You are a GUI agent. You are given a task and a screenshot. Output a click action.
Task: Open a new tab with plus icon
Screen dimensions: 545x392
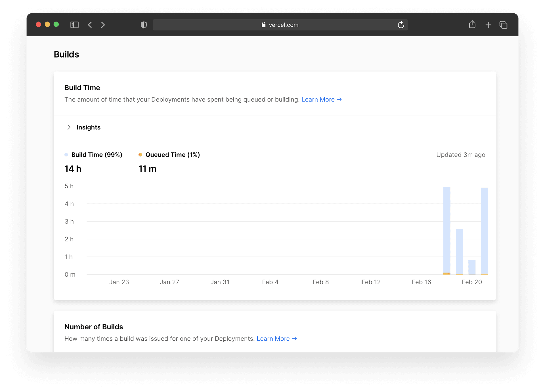point(488,25)
